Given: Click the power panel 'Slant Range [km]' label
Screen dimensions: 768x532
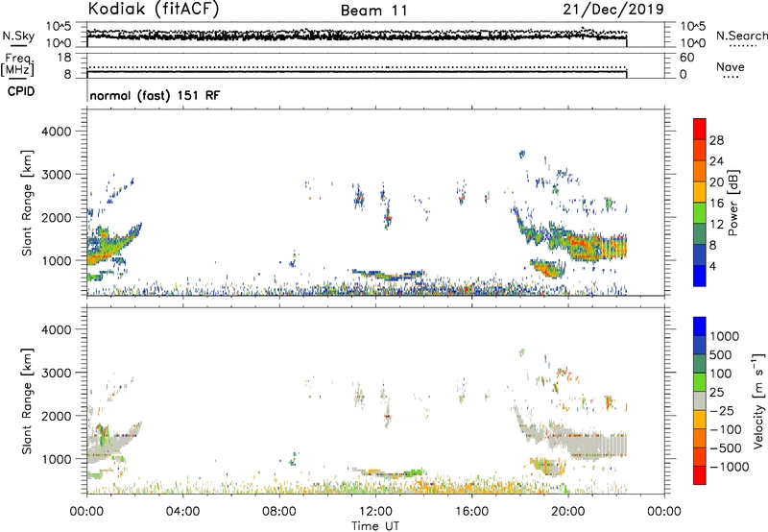Looking at the screenshot, I should [x=27, y=203].
